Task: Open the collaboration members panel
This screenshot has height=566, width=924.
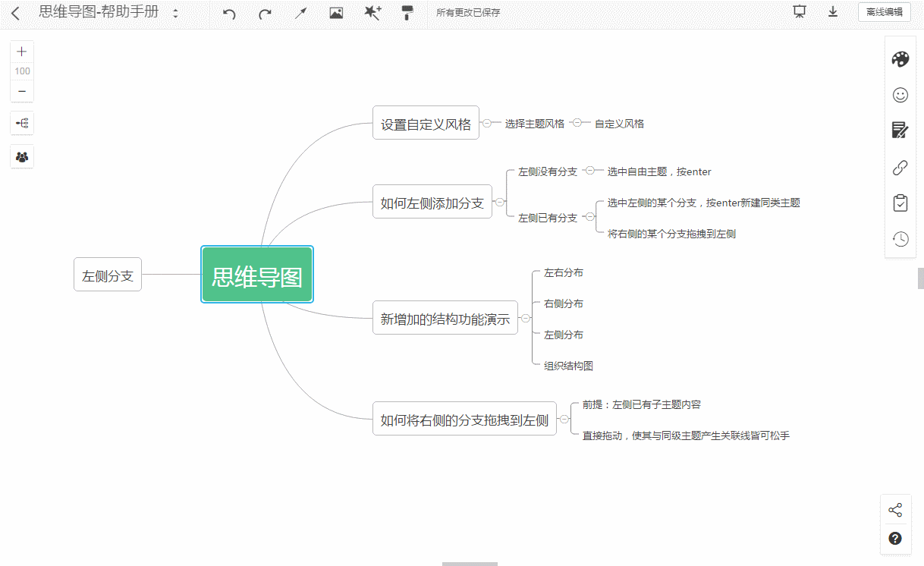Action: tap(21, 156)
